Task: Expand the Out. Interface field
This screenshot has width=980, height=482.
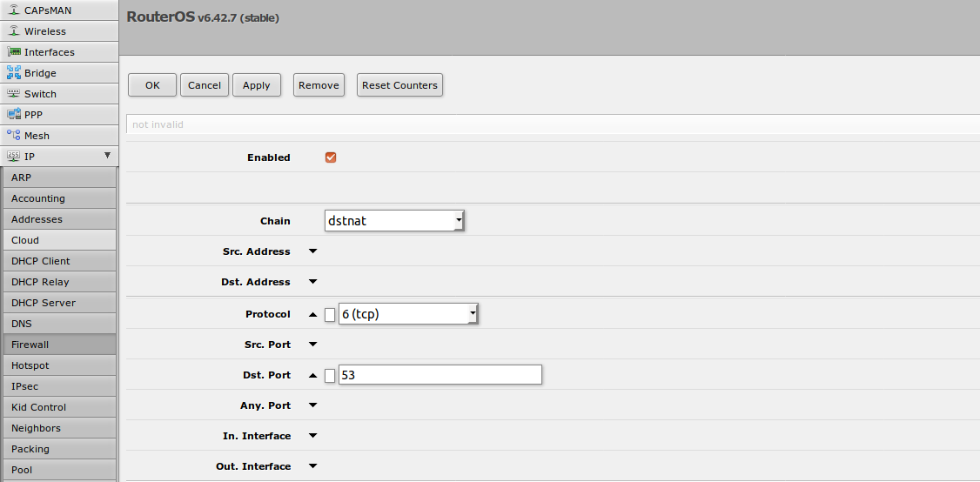Action: pyautogui.click(x=313, y=466)
